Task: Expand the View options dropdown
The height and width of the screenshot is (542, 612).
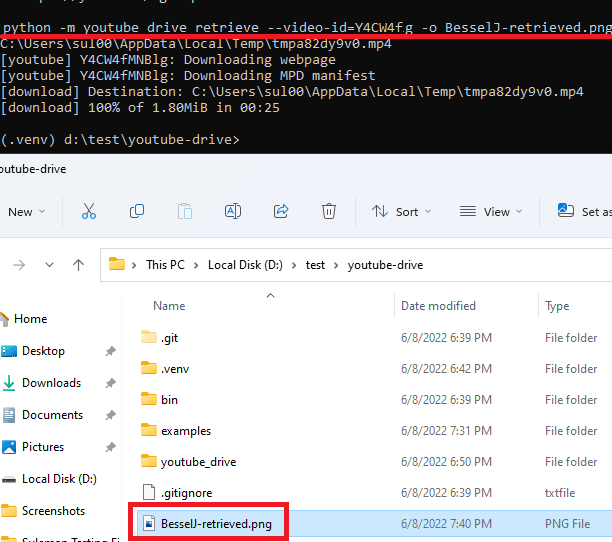Action: [x=490, y=211]
